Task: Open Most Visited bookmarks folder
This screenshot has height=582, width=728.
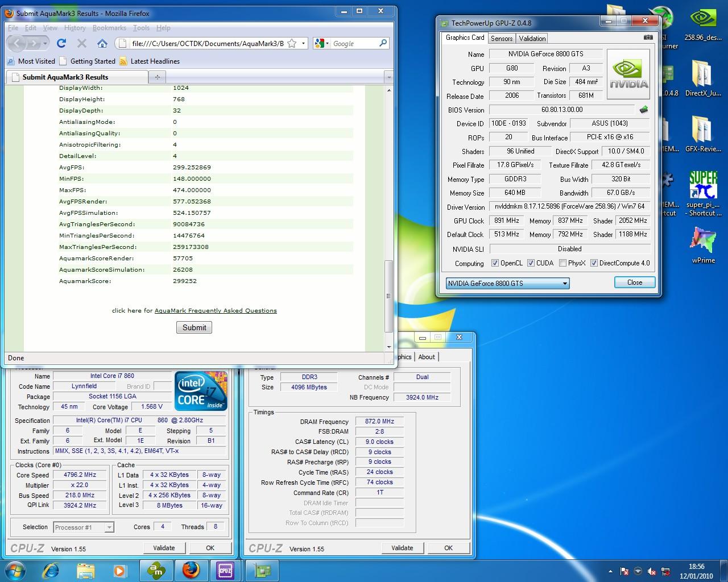Action: click(x=31, y=61)
